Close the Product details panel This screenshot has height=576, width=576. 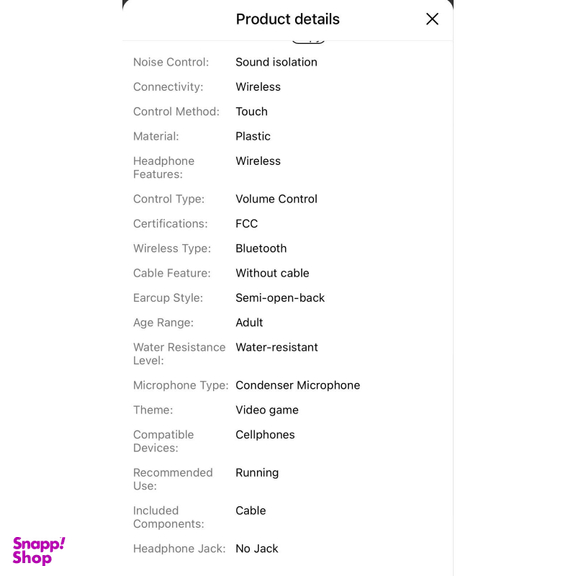click(432, 19)
